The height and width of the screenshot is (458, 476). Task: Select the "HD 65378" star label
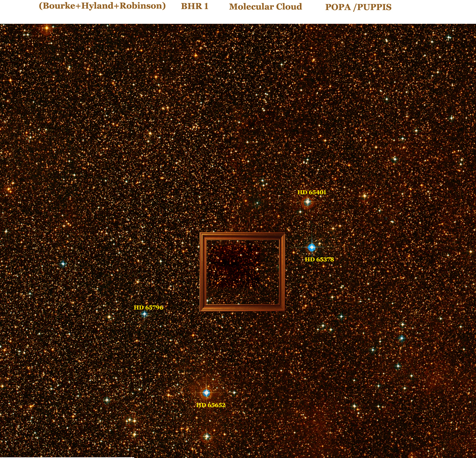pyautogui.click(x=319, y=260)
